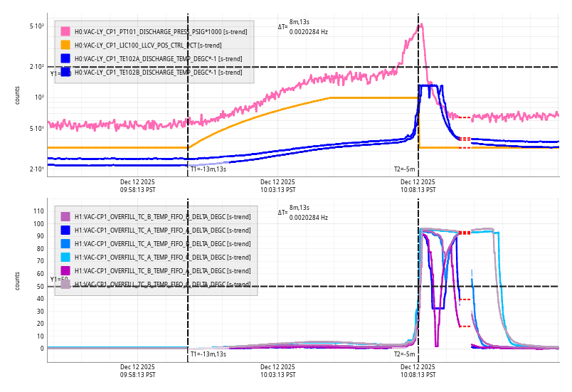Click the 0.0020284 Hz readout in bottom plot
Viewport: 572px width, 392px height.
[x=309, y=217]
